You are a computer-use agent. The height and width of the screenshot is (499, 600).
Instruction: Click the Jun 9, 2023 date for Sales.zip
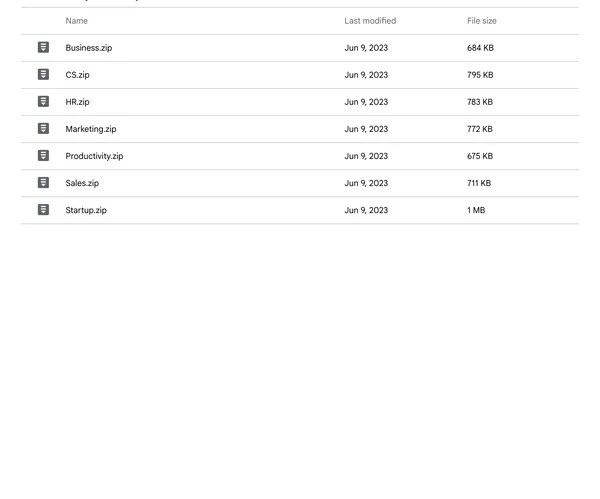[x=366, y=183]
